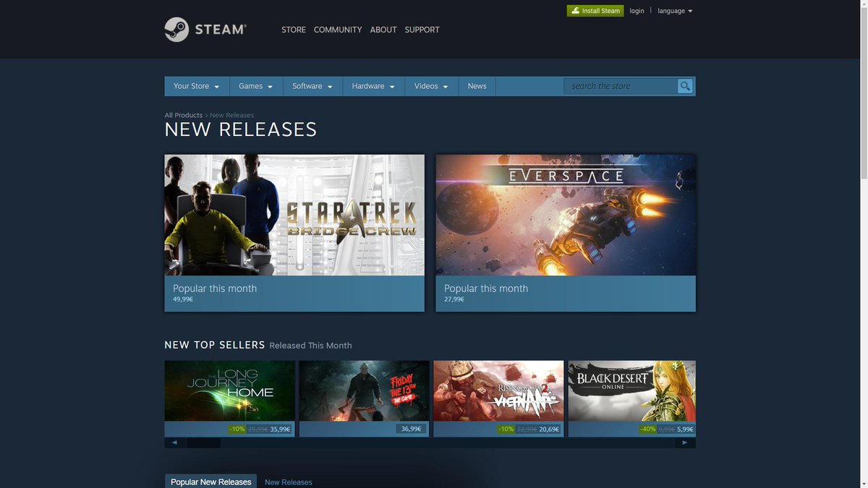Switch to the New Releases tab

point(289,482)
